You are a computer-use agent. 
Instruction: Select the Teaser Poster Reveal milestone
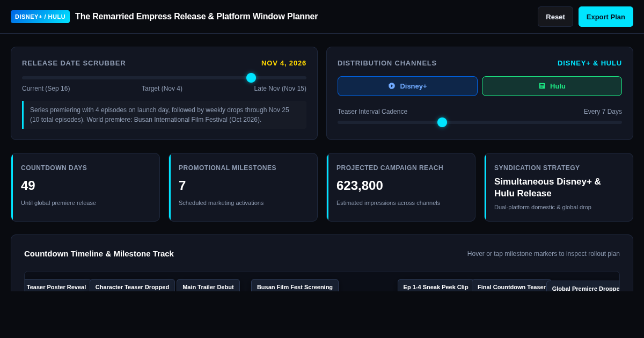56,286
